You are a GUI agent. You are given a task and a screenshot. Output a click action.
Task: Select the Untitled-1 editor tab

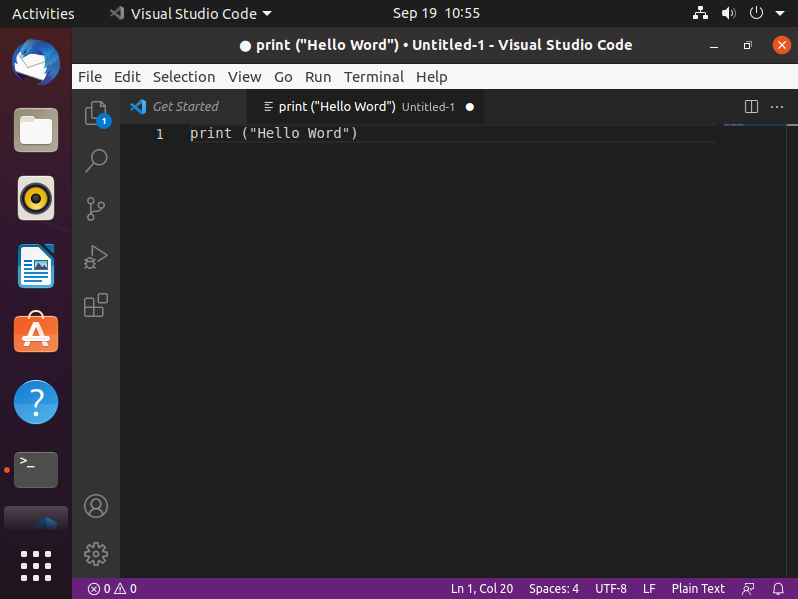pyautogui.click(x=365, y=107)
